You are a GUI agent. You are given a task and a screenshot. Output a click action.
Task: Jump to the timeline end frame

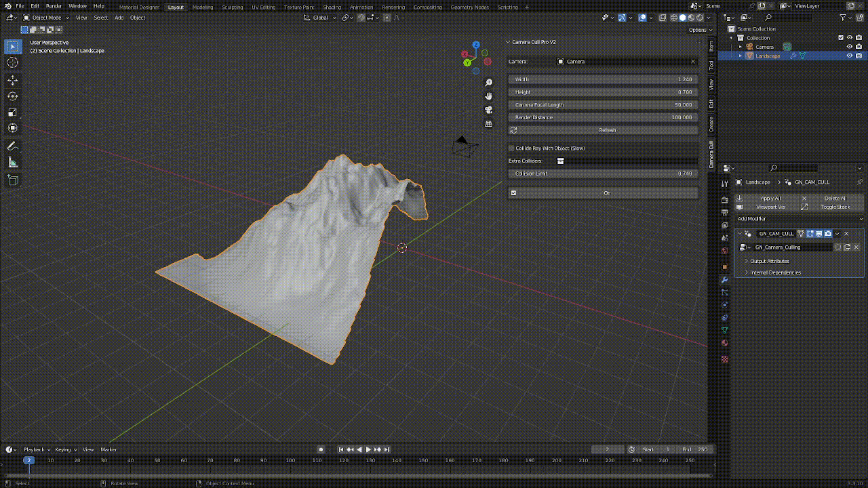click(387, 449)
